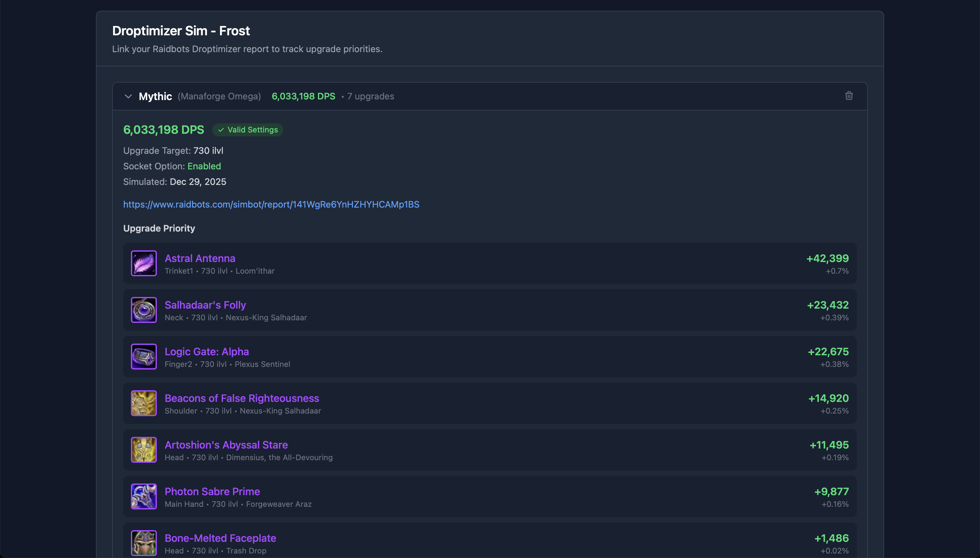Click the Valid Settings status pill

(248, 130)
